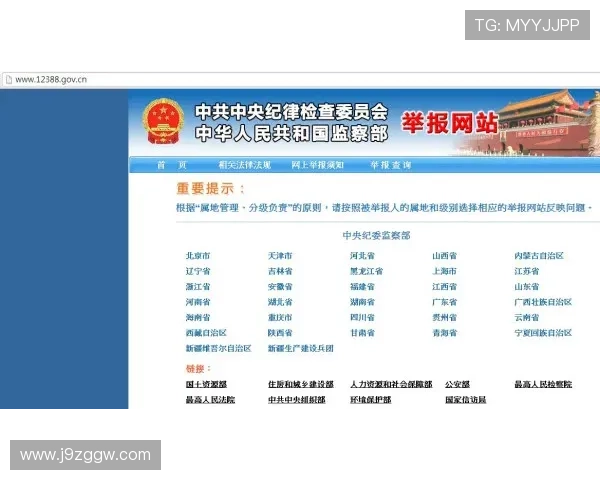Select the 浙江省 link

tap(198, 286)
